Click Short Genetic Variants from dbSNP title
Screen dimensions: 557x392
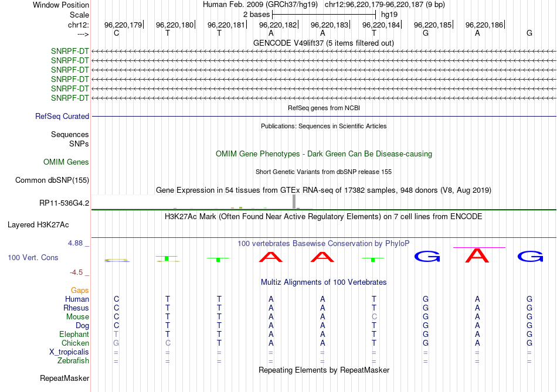324,172
